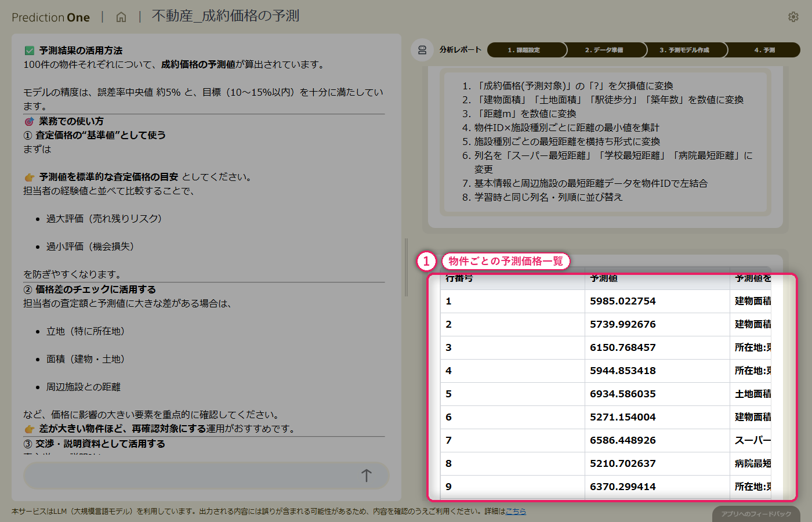
Task: Click step 4 物件ID×施設種別 text
Action: click(567, 128)
